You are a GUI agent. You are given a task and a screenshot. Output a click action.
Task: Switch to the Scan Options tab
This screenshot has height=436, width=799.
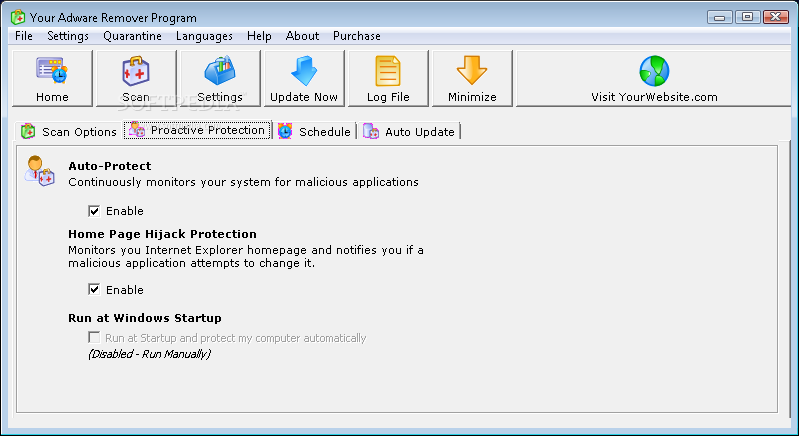tap(68, 131)
